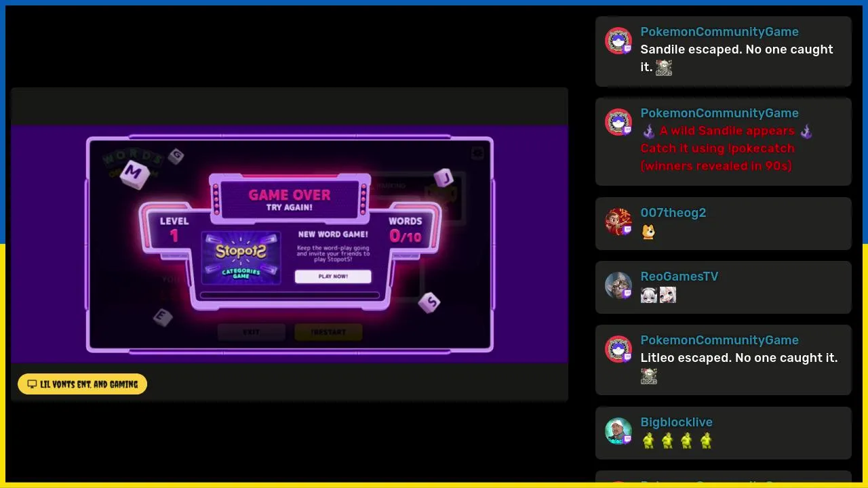Click the shiba dog emote from 007theog2
Image resolution: width=868 pixels, height=488 pixels.
point(649,232)
